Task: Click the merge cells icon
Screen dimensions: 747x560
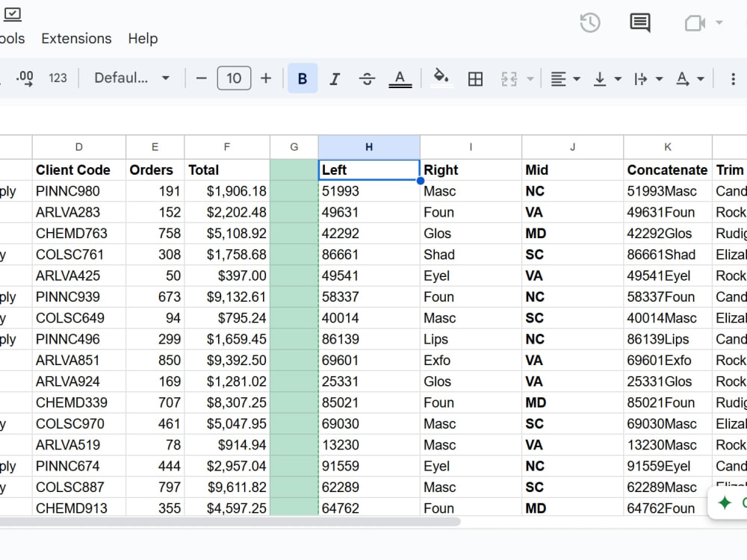Action: 509,78
